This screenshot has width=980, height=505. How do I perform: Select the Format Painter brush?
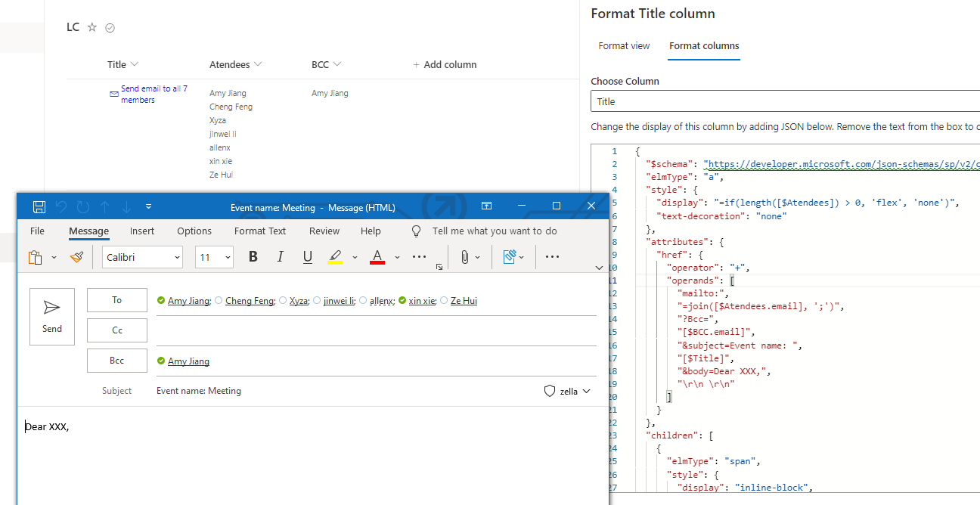[76, 257]
